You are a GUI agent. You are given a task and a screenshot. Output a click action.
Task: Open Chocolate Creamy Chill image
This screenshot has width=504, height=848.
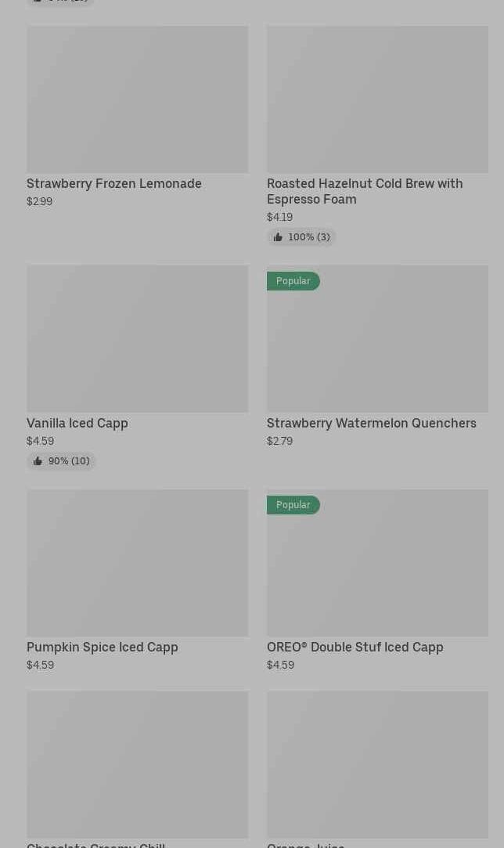click(x=137, y=763)
